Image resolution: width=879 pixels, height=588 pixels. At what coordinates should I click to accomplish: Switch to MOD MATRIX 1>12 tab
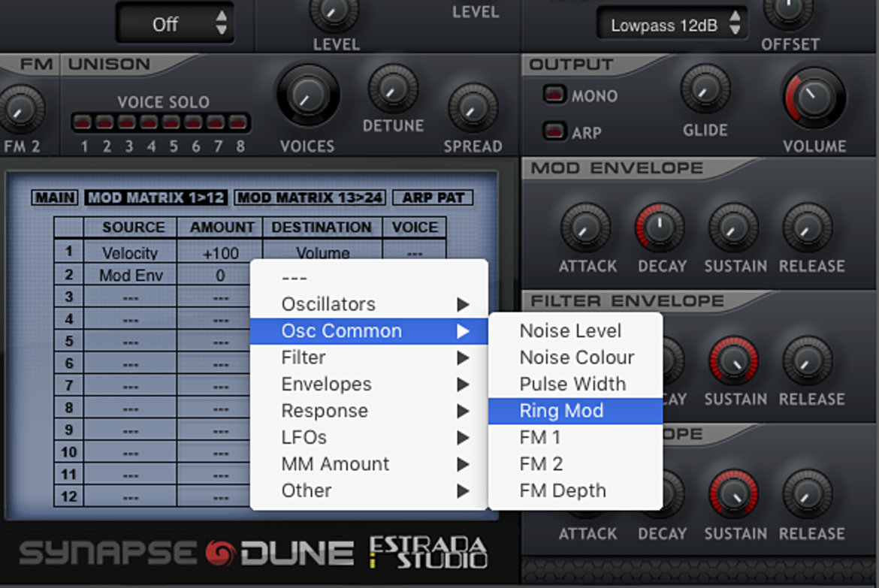(156, 198)
